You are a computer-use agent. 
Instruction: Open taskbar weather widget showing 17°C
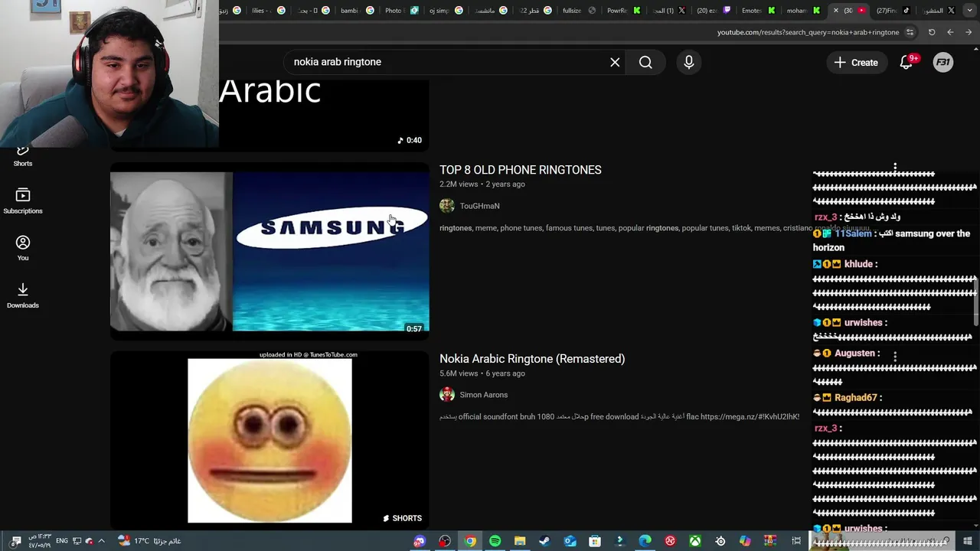coord(149,541)
